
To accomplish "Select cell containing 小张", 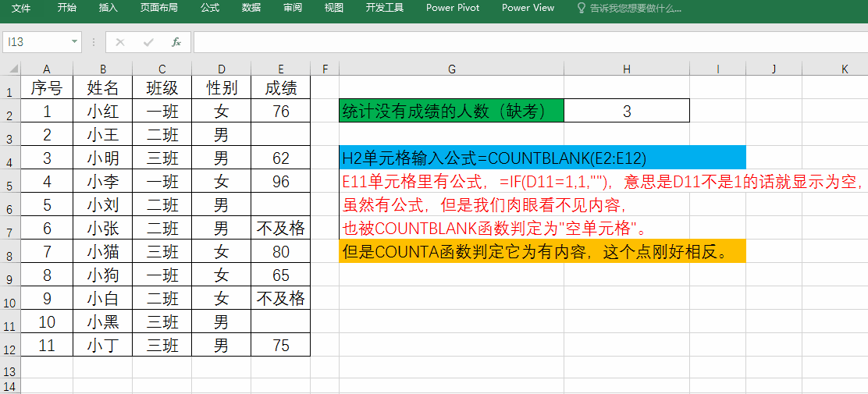I will coord(103,228).
